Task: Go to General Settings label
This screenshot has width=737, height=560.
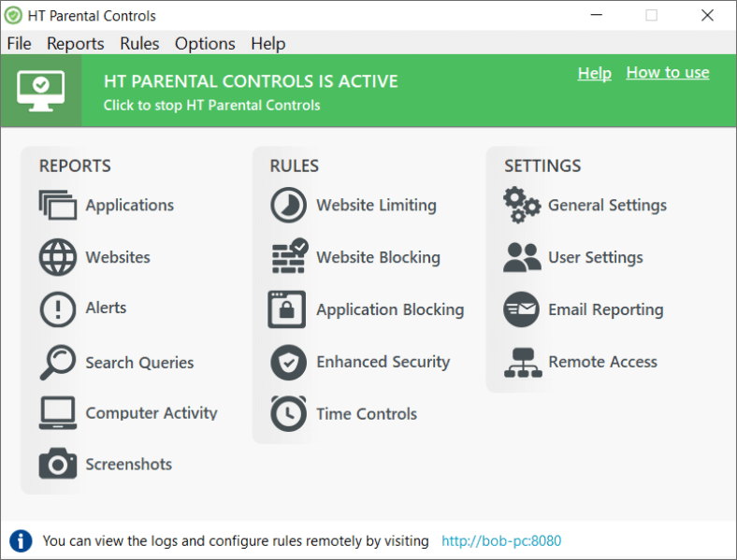Action: [x=607, y=206]
